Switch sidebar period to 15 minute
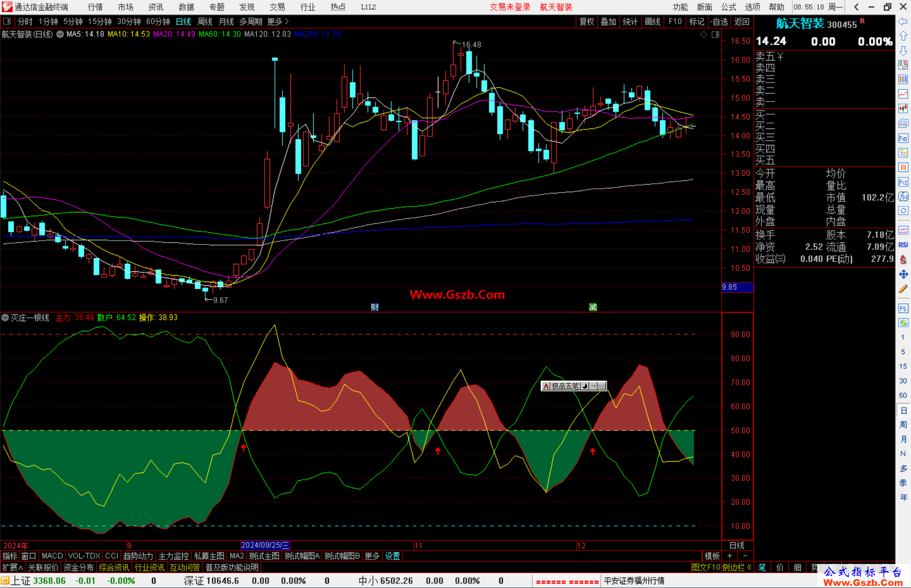Screen dimensions: 911x588 (x=903, y=366)
